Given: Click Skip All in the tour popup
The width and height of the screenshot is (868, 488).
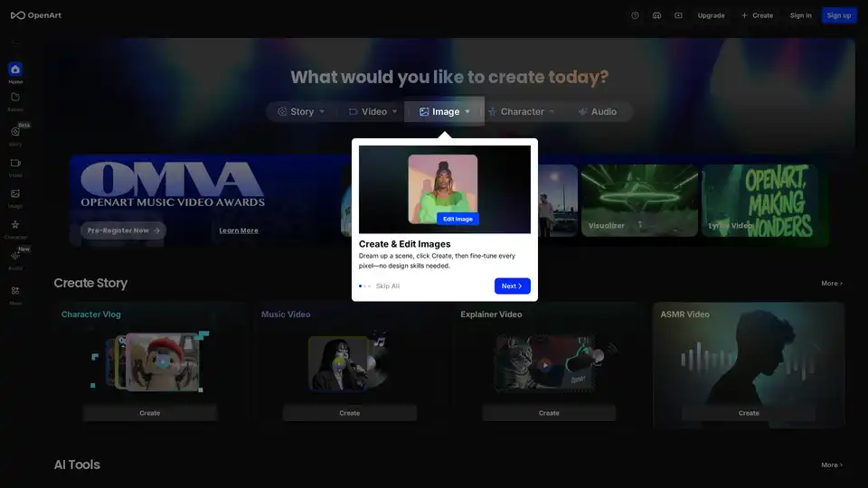Looking at the screenshot, I should pyautogui.click(x=388, y=286).
